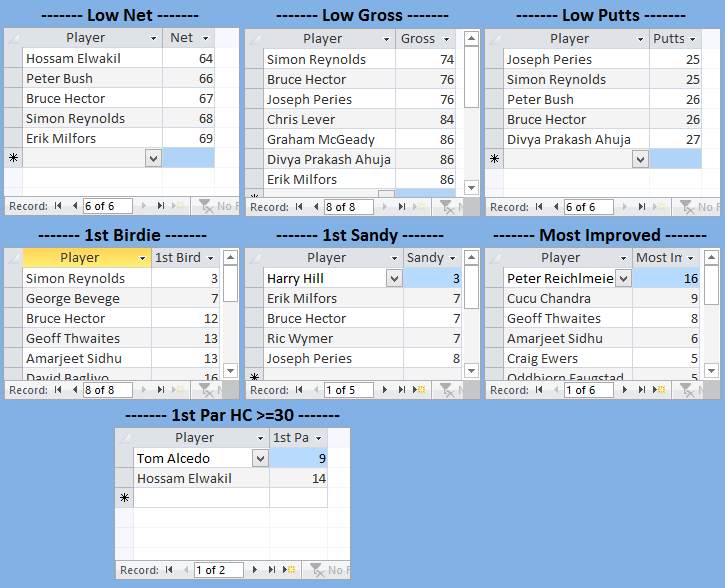Screen dimensions: 725x588
Task: Open Player column filter in Low Net
Action: (x=153, y=38)
